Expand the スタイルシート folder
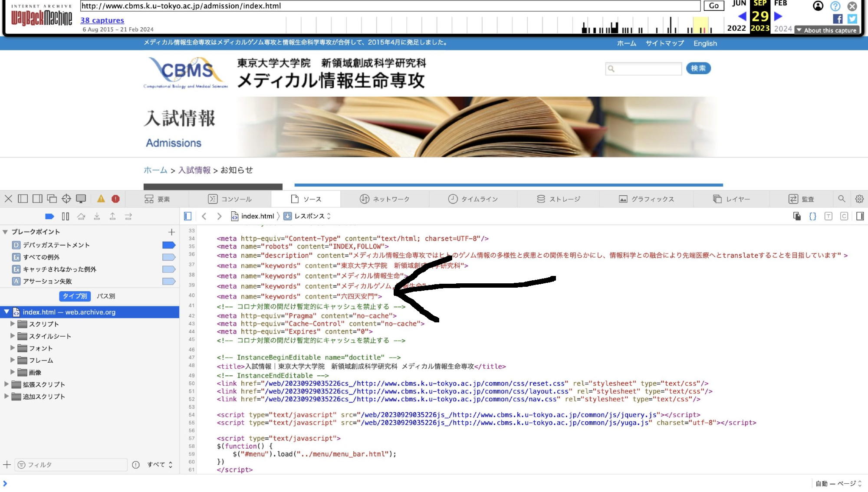This screenshot has width=868, height=492. [x=13, y=336]
